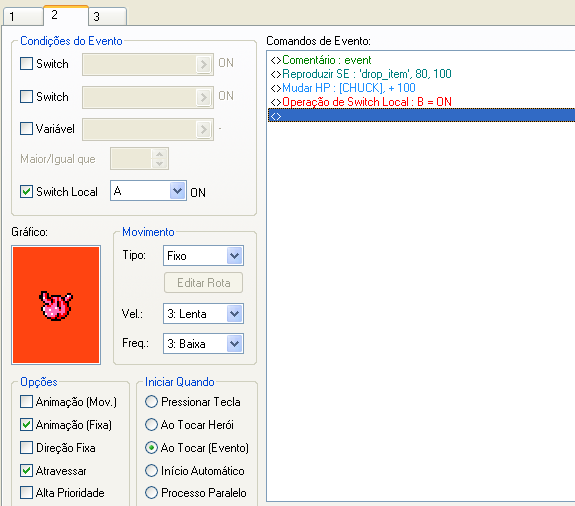
Task: Click the second Switch selector arrow button
Action: [204, 97]
